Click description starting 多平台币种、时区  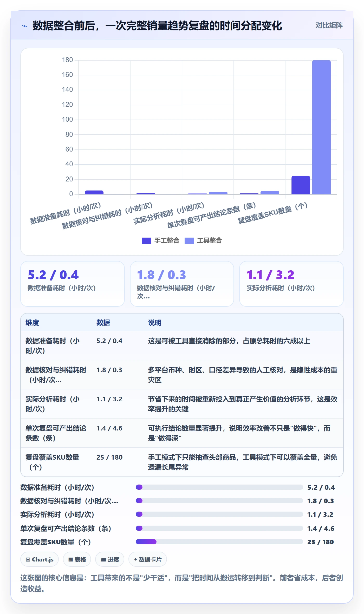(243, 375)
